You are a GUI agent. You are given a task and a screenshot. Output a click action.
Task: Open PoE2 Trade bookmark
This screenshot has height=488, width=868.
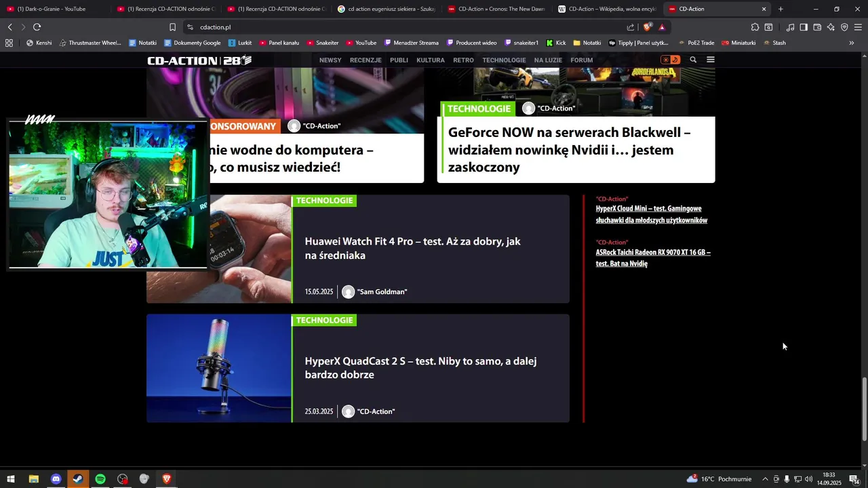point(696,43)
